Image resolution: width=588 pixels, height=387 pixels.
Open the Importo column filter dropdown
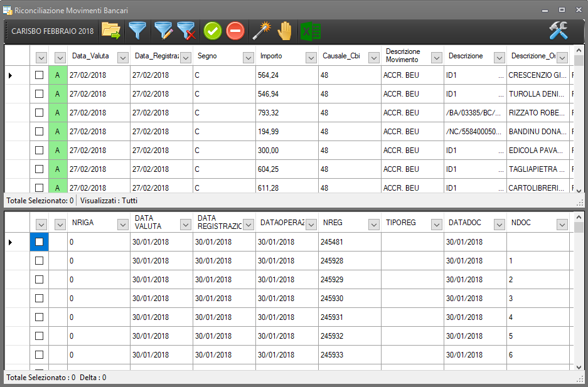click(x=311, y=58)
